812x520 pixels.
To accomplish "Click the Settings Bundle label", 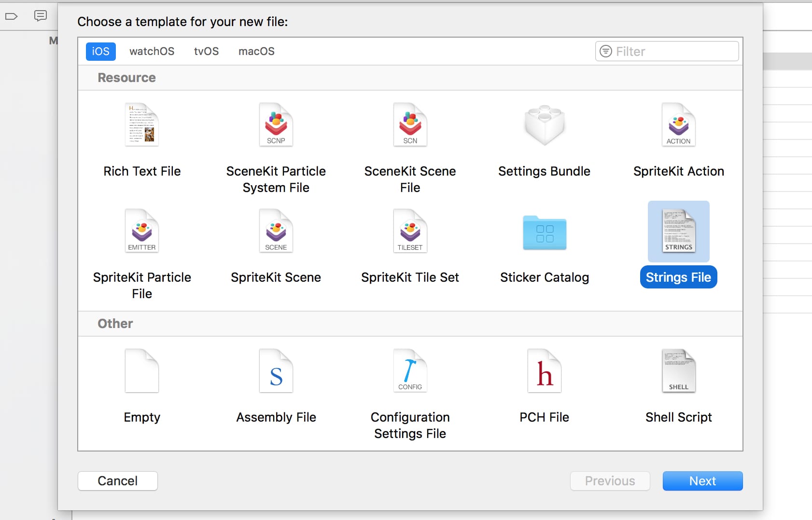I will click(x=545, y=171).
